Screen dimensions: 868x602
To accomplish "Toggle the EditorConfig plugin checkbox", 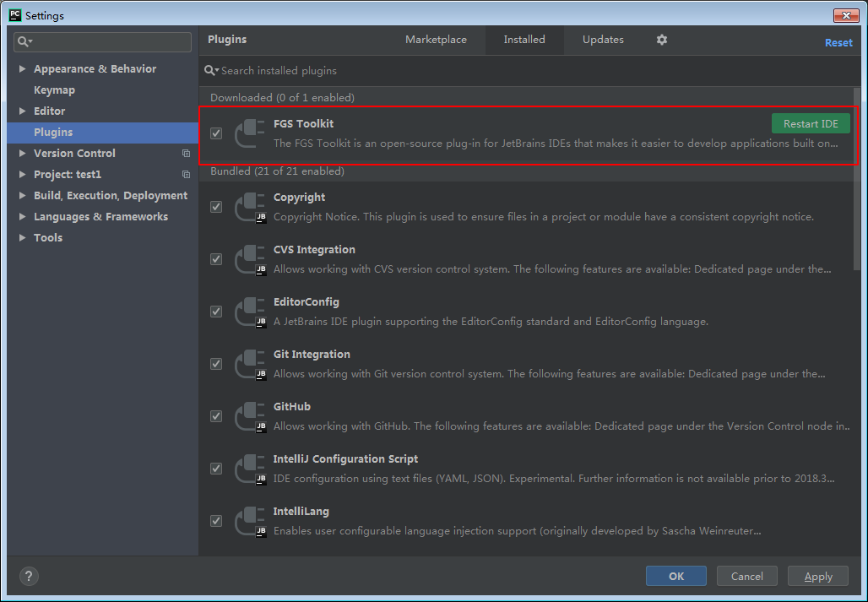I will coord(216,312).
